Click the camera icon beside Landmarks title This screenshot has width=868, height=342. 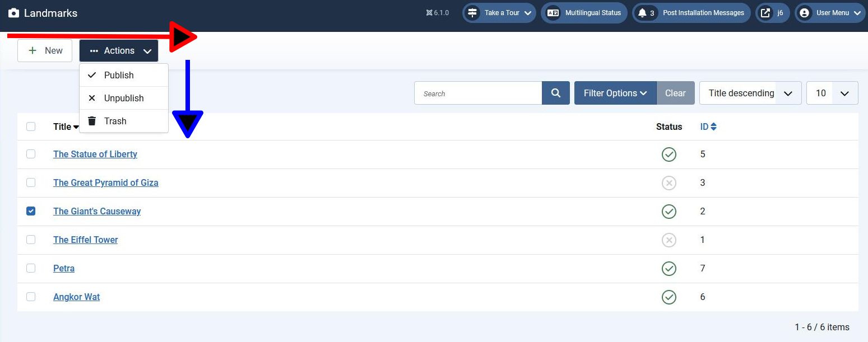[x=14, y=13]
